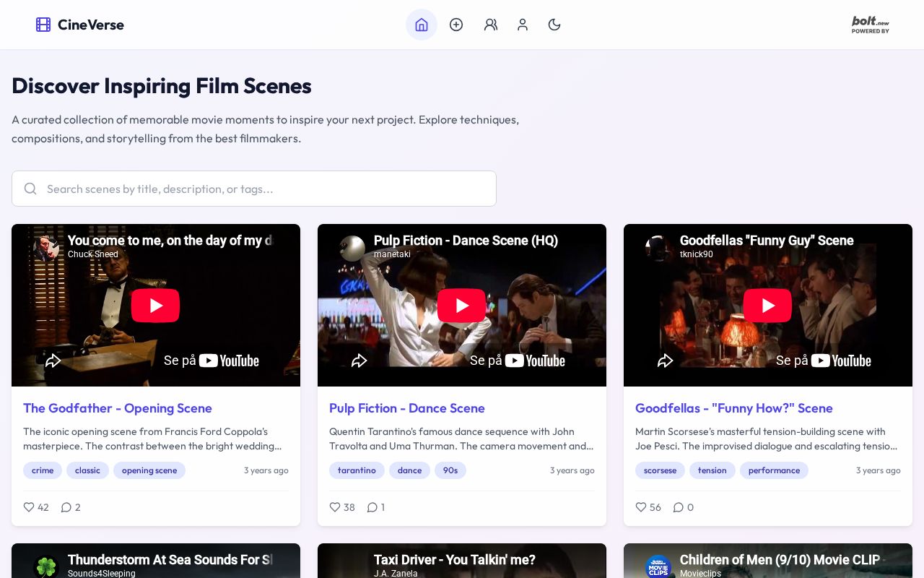Open Taxi Driver - You Talkin' me? video title
This screenshot has width=924, height=578.
(455, 560)
